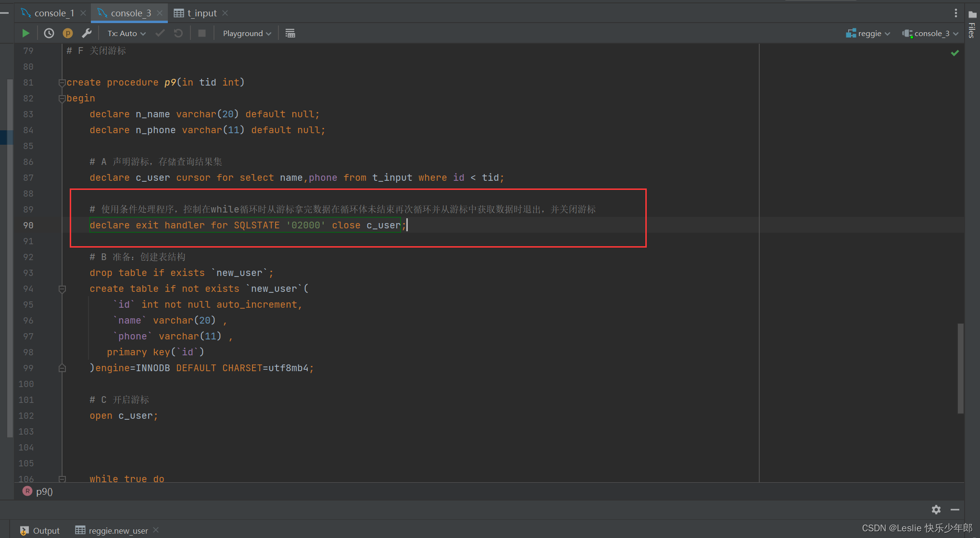Open the query history clock icon
This screenshot has height=538, width=980.
(49, 33)
